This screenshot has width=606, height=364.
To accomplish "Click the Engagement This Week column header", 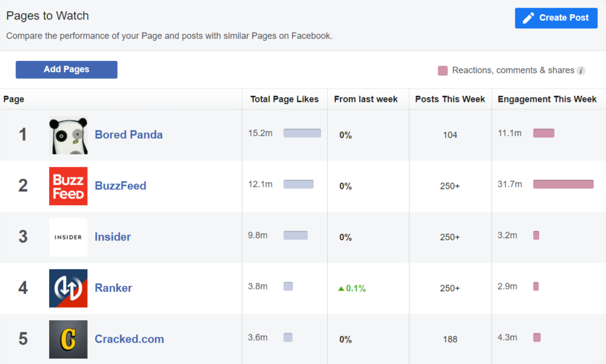I will (x=547, y=99).
